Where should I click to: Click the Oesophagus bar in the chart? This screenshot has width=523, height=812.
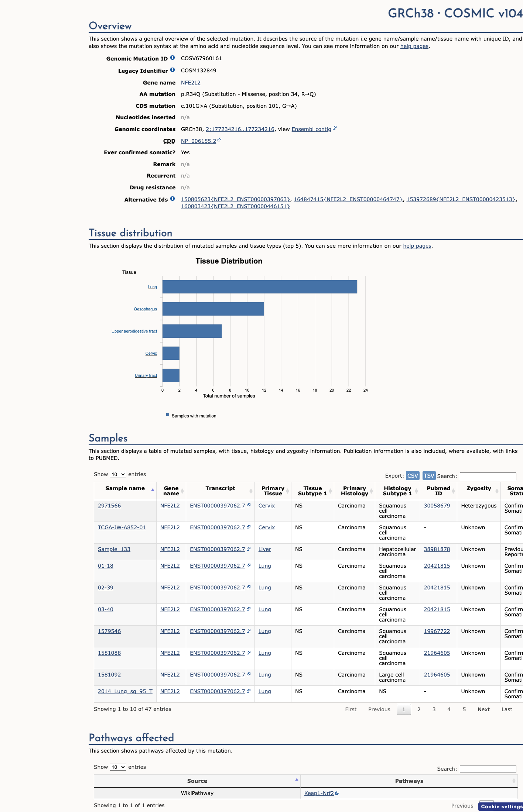pyautogui.click(x=213, y=309)
